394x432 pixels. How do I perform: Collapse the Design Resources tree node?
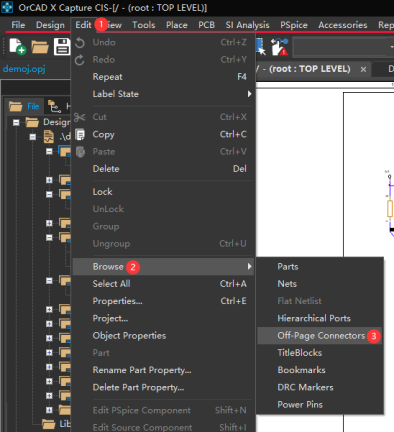click(16, 122)
